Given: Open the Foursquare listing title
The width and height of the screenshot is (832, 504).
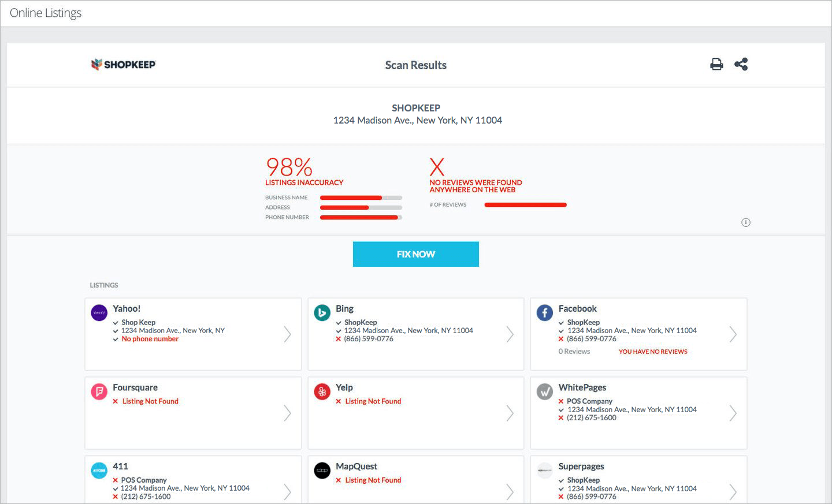Looking at the screenshot, I should click(135, 387).
